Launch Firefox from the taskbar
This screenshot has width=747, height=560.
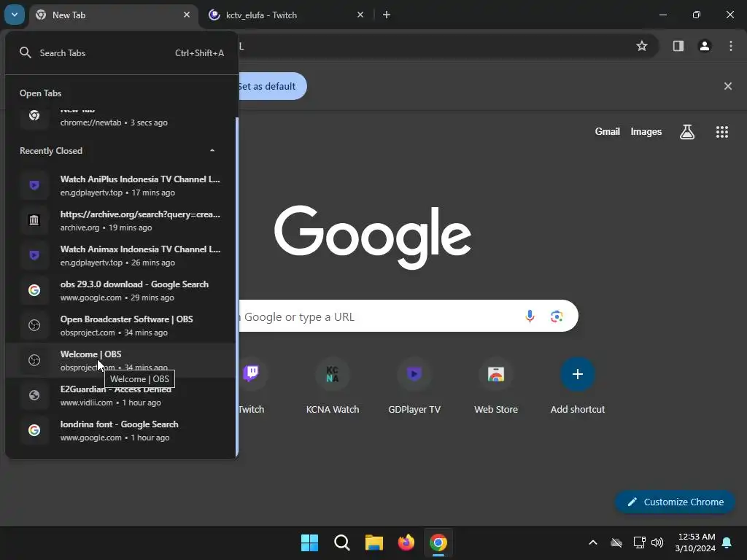406,542
